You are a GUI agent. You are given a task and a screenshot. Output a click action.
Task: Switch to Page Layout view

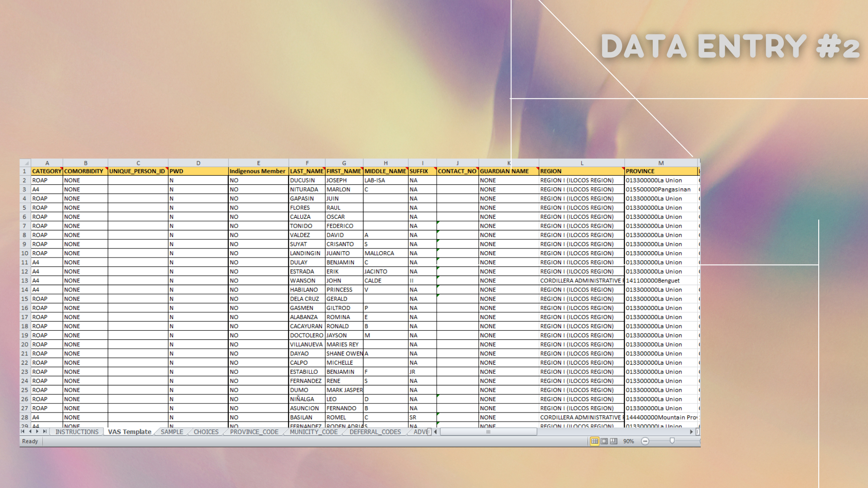[604, 441]
